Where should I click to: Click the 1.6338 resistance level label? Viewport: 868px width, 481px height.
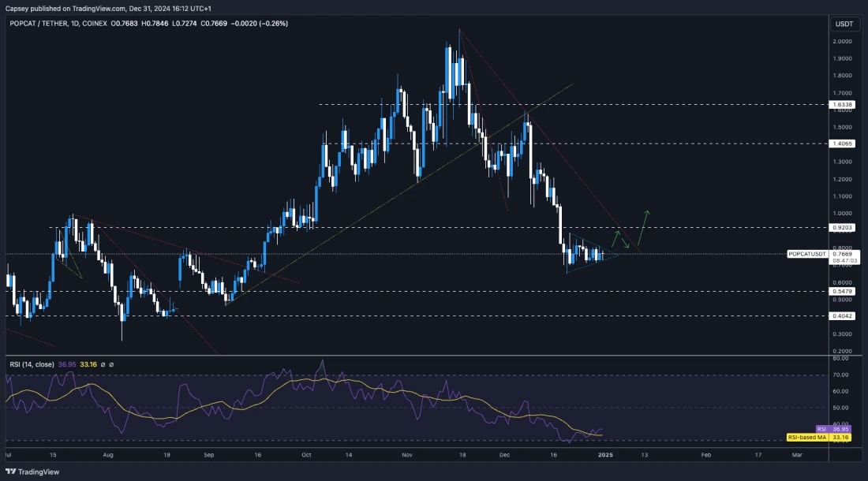(843, 105)
